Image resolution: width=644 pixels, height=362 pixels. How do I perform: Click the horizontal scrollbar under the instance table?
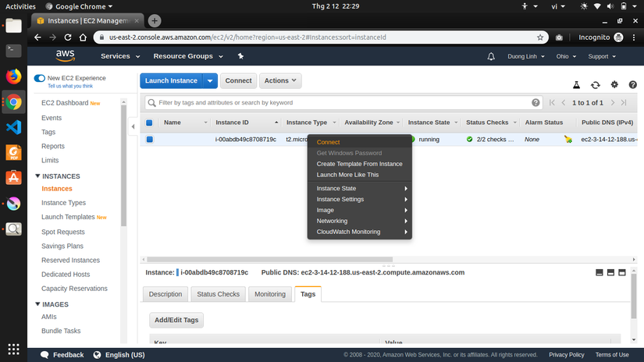click(270, 259)
